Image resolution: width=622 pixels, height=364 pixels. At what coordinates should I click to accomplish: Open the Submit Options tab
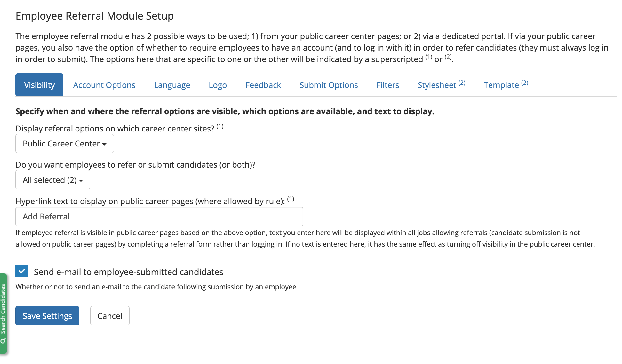coord(329,85)
